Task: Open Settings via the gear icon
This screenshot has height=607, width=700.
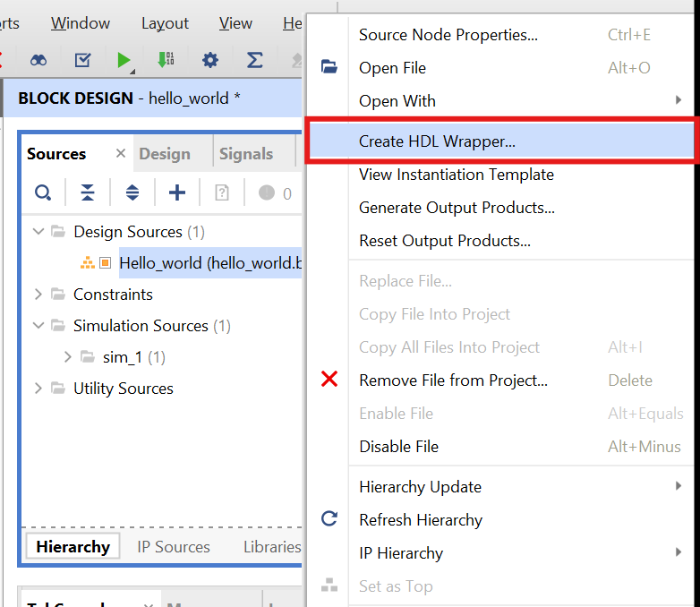Action: pos(210,60)
